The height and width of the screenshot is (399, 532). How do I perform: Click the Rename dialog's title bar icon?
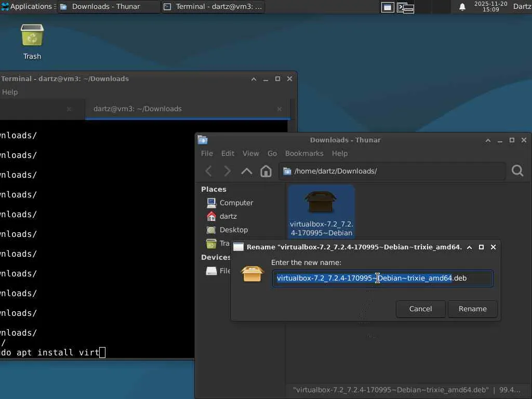coord(238,247)
